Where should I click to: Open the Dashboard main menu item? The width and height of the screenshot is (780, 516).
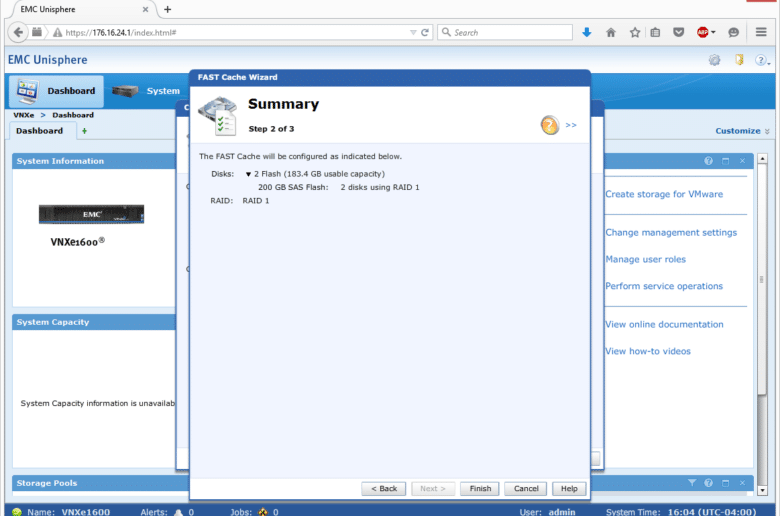pos(56,91)
